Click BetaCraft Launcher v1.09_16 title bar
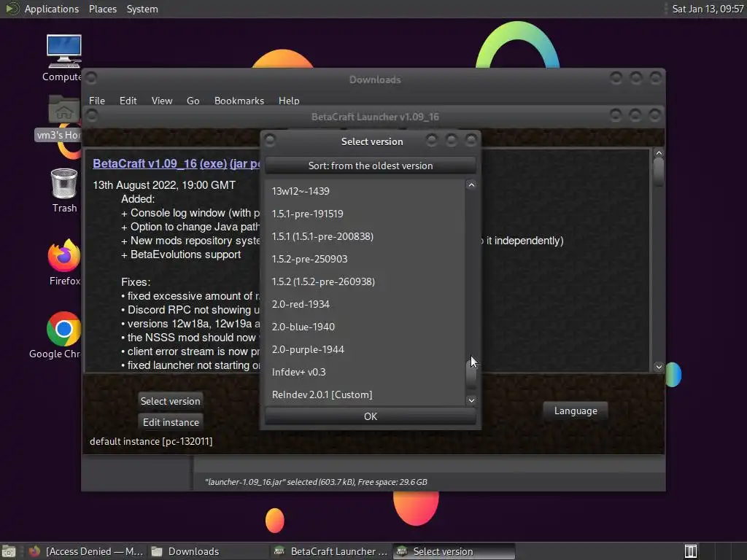Viewport: 747px width, 560px height. coord(374,117)
